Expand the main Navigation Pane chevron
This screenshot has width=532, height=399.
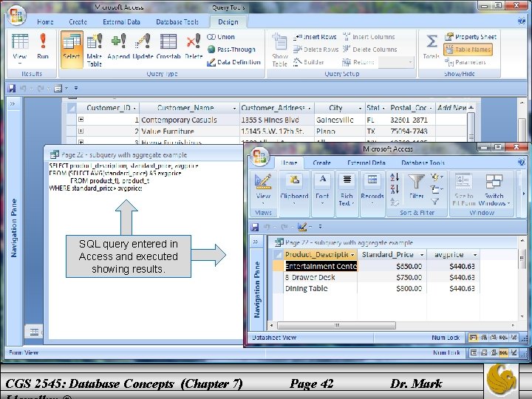pos(13,104)
